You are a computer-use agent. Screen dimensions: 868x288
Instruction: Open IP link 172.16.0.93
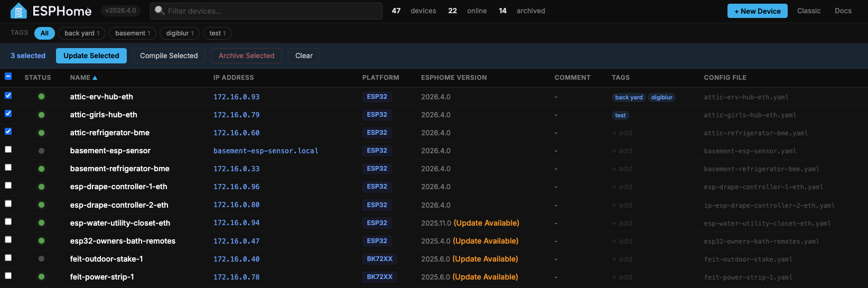236,97
